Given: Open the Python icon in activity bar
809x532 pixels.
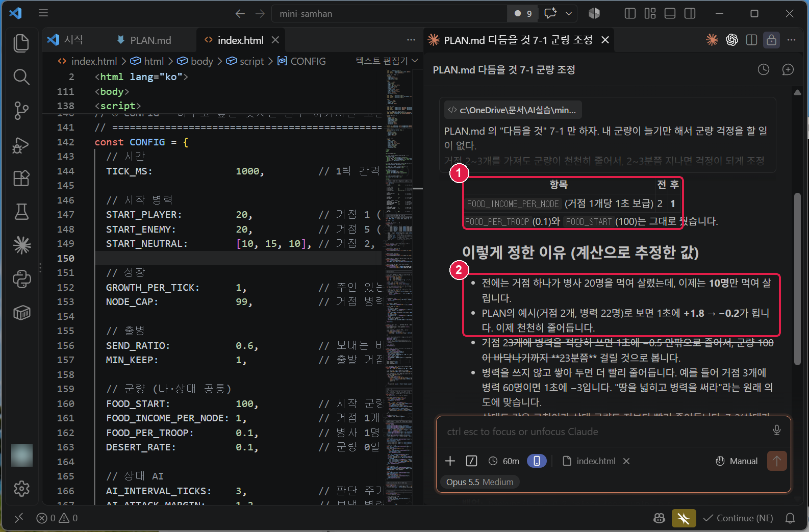Looking at the screenshot, I should pyautogui.click(x=21, y=279).
